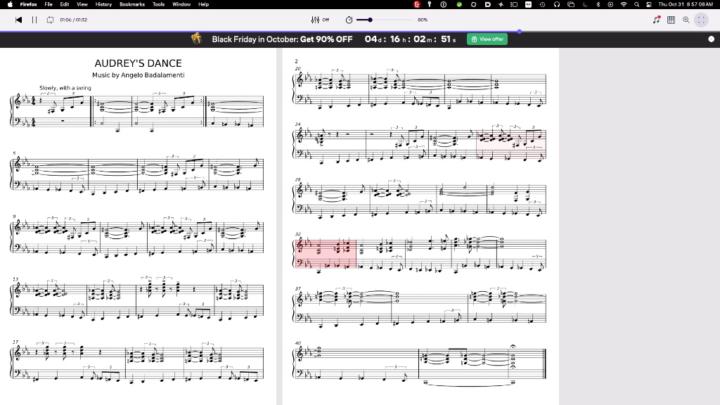
Task: Click the gift ribbon icon in banner
Action: point(197,38)
